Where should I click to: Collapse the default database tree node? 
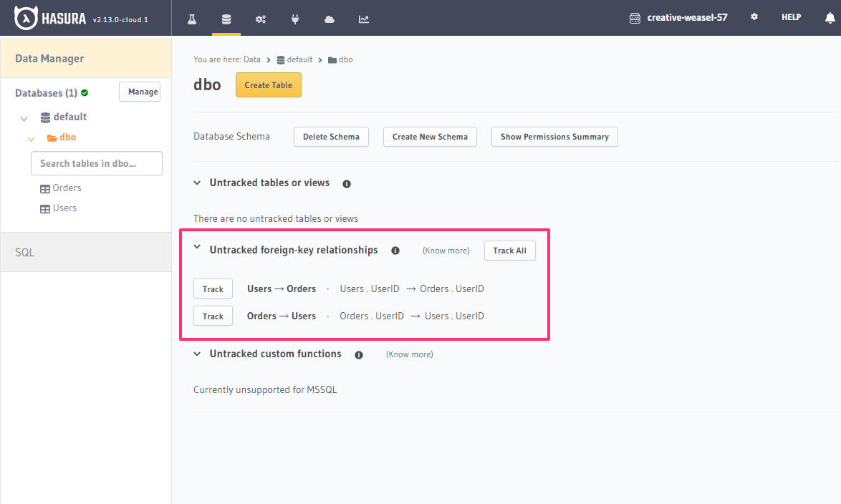[24, 118]
